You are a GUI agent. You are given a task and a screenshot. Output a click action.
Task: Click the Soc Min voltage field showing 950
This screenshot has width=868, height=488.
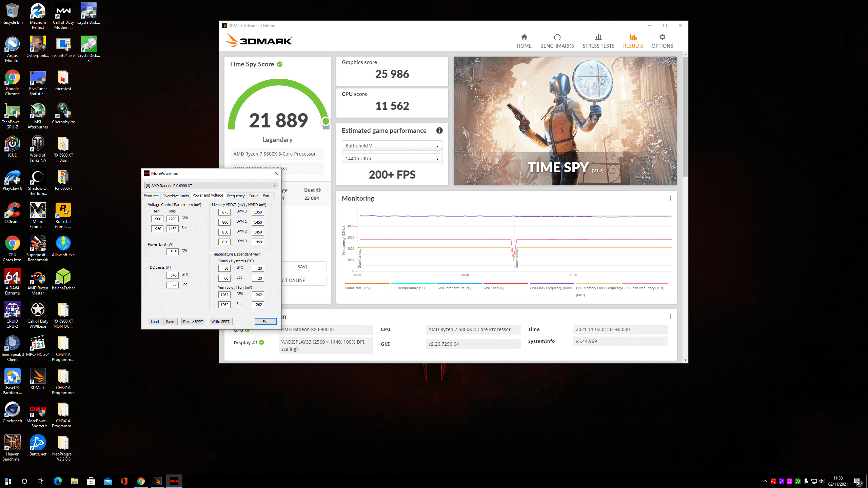[157, 229]
